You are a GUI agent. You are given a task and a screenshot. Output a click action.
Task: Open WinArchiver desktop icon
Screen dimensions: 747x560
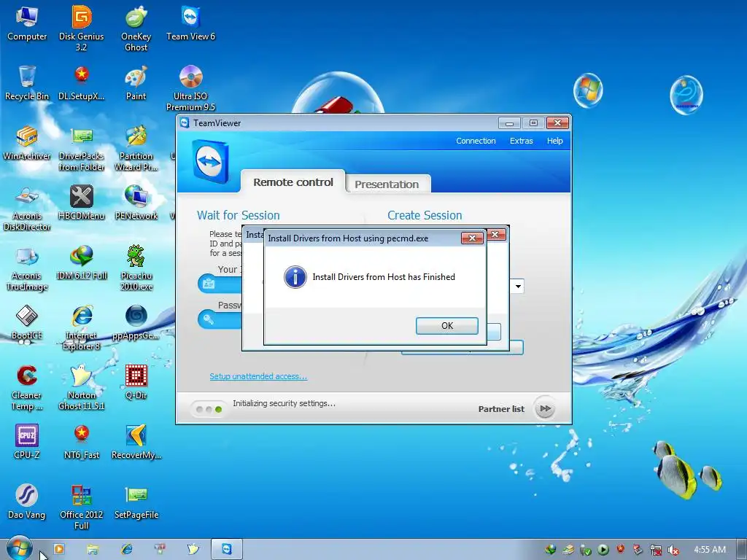(27, 143)
